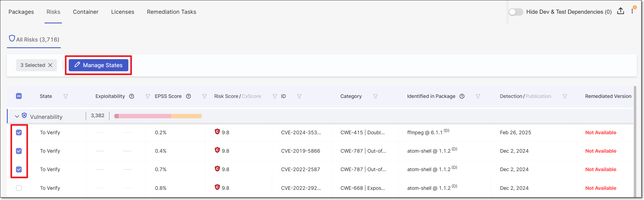644x200 pixels.
Task: Click the Identified in Package info icon
Action: point(462,96)
